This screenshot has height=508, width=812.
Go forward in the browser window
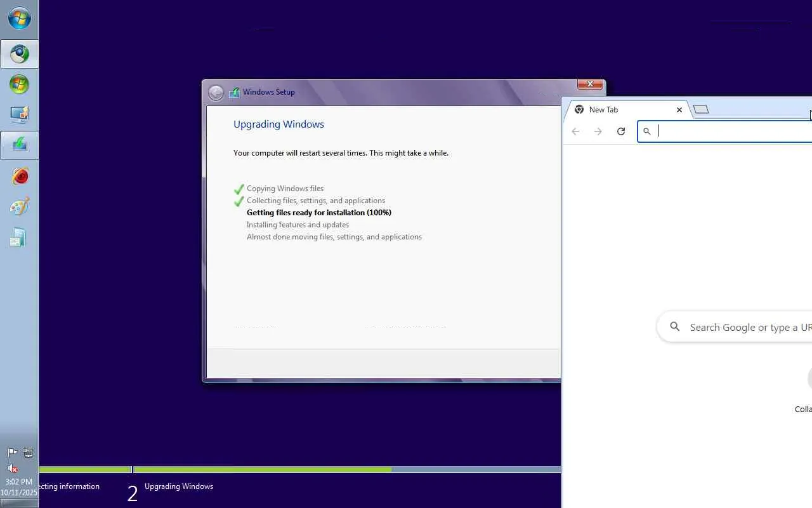[x=598, y=131]
